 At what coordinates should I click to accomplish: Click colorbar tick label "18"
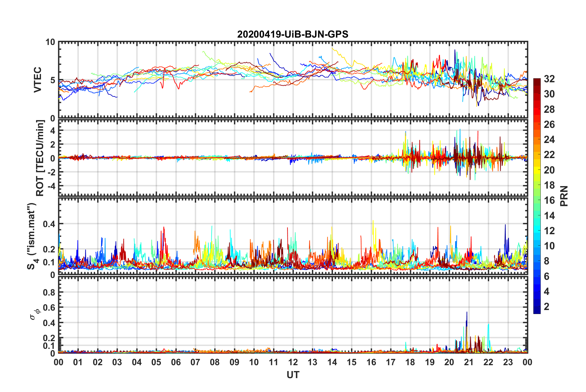549,185
